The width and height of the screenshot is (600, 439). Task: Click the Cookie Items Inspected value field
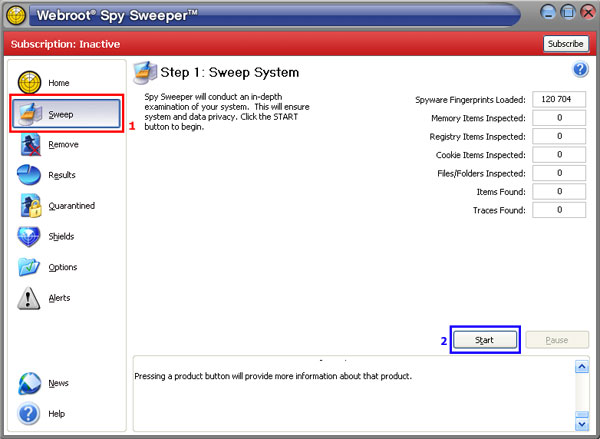559,154
